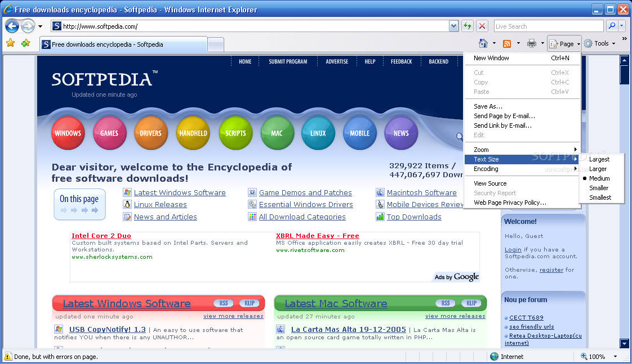
Task: Open the address bar history dropdown
Action: coord(454,26)
